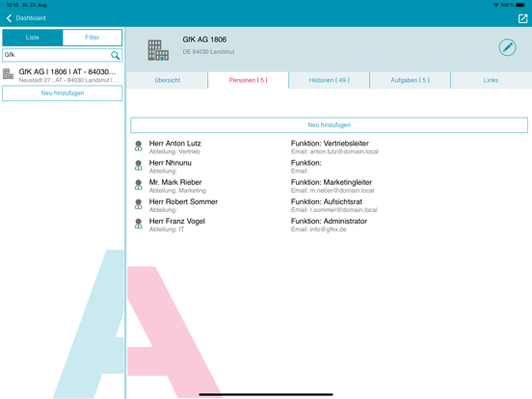The height and width of the screenshot is (399, 532).
Task: Click the Neustadt 27 address subtitle in list
Action: pos(69,80)
